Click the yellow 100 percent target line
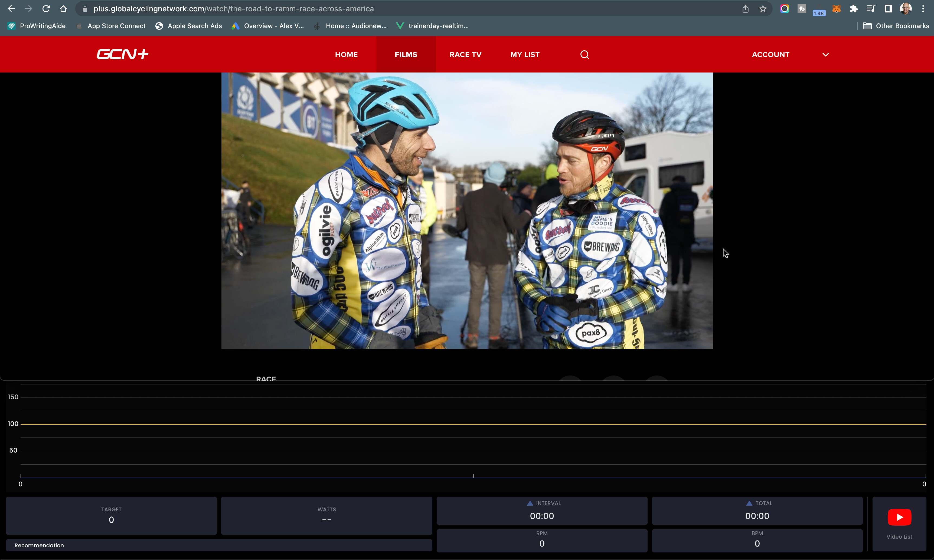 point(473,424)
